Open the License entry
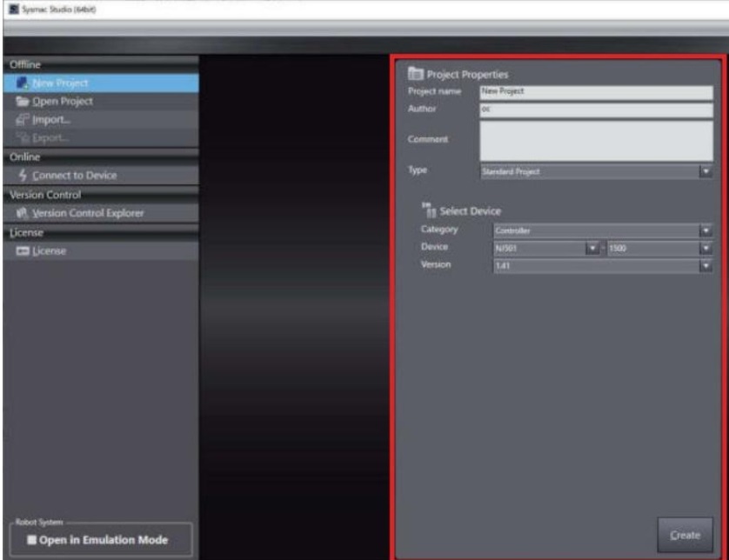729x560 pixels. [x=101, y=251]
